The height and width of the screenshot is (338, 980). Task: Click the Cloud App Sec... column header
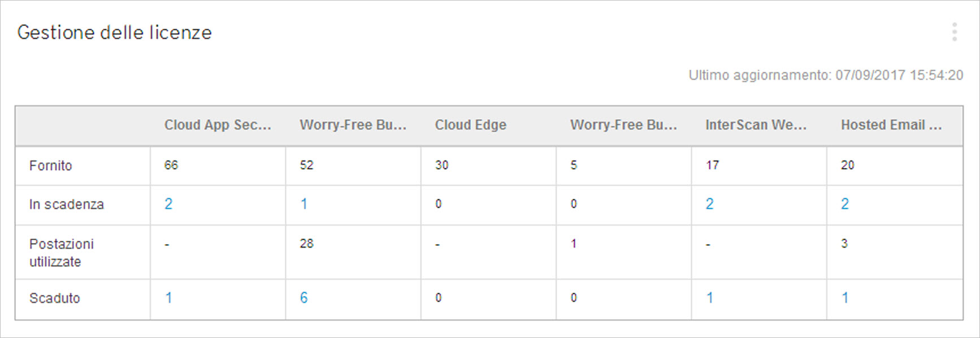pos(218,125)
